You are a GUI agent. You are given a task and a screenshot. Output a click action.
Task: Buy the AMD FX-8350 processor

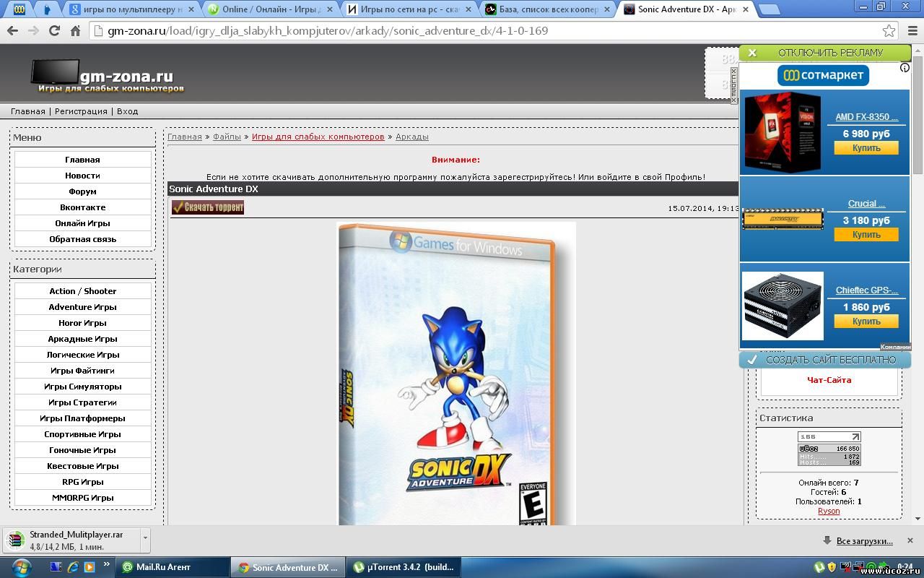pyautogui.click(x=866, y=148)
